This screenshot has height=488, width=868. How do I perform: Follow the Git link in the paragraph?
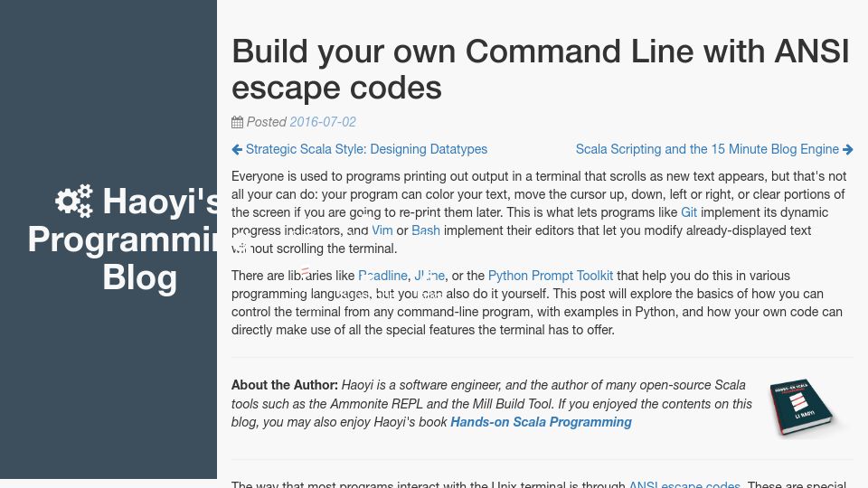[x=689, y=212]
